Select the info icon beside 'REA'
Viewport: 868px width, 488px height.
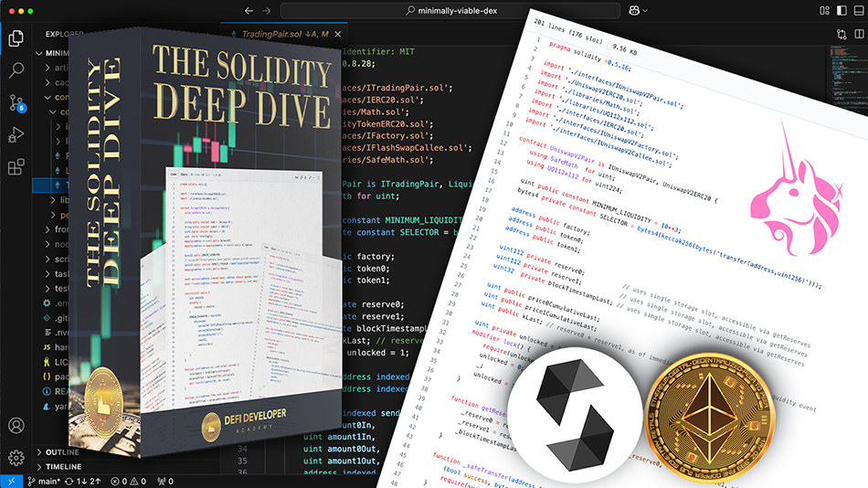[x=47, y=391]
